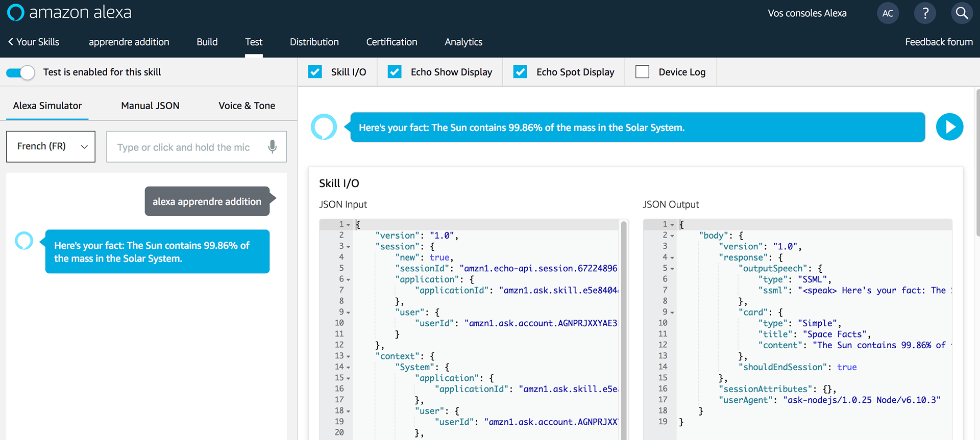Image resolution: width=980 pixels, height=440 pixels.
Task: Click the "type": "SSML" line
Action: pyautogui.click(x=795, y=279)
